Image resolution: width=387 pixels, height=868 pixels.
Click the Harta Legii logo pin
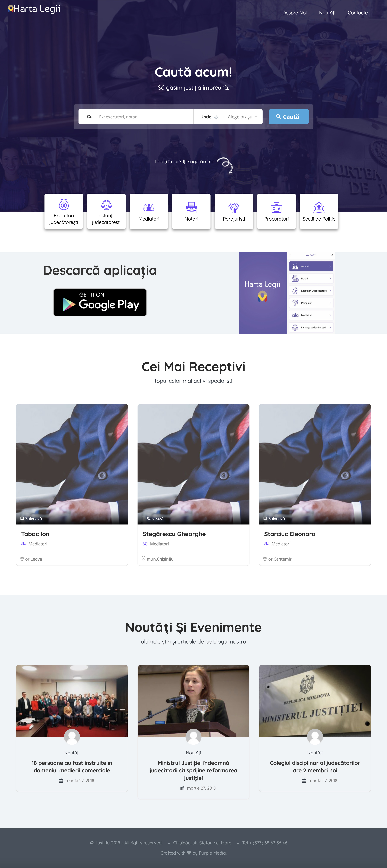point(11,9)
